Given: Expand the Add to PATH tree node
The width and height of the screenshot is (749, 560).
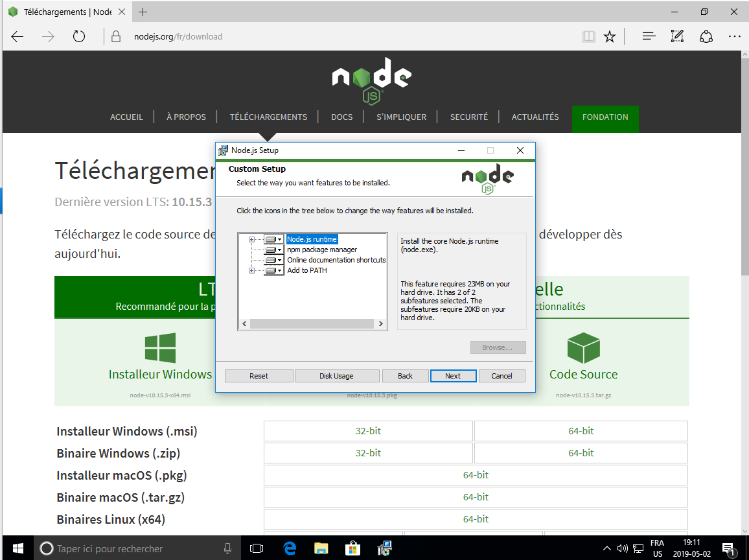Looking at the screenshot, I should point(251,271).
